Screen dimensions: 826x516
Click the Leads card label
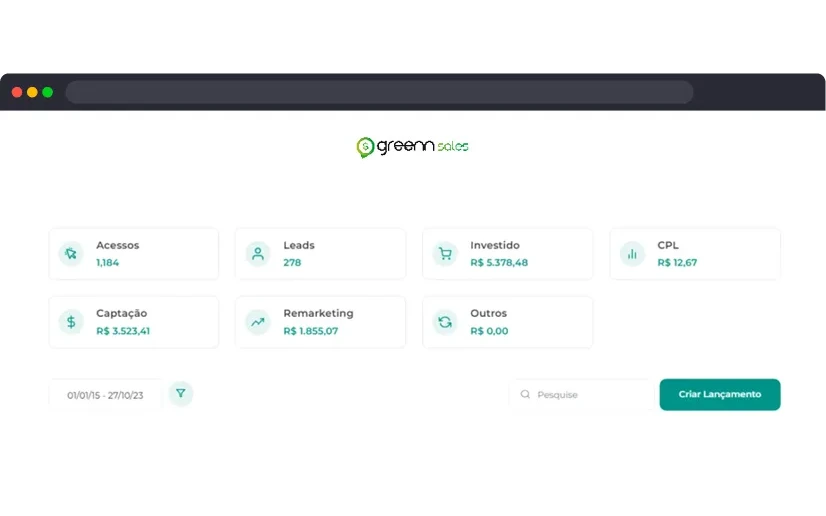pos(299,245)
